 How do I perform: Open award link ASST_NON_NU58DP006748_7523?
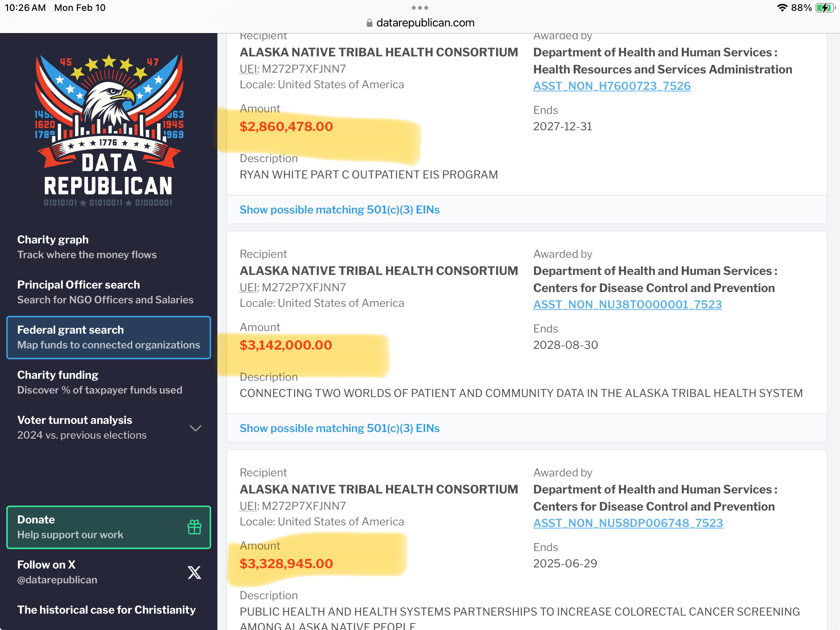(x=628, y=523)
